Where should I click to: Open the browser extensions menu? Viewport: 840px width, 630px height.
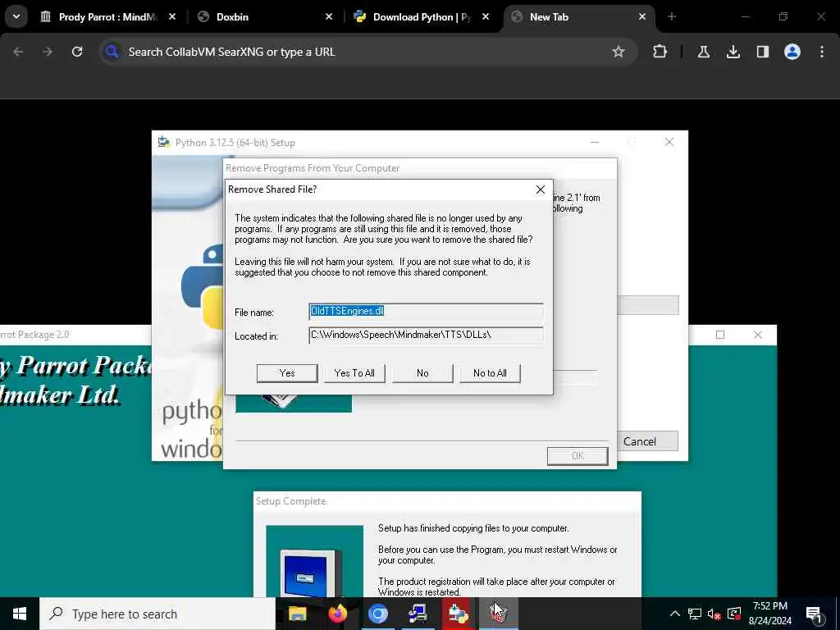660,52
